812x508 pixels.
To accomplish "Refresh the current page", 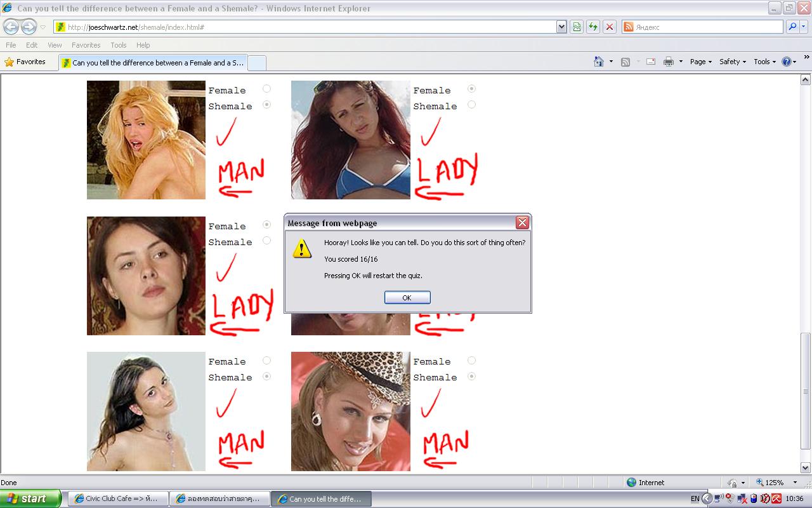I will point(593,27).
